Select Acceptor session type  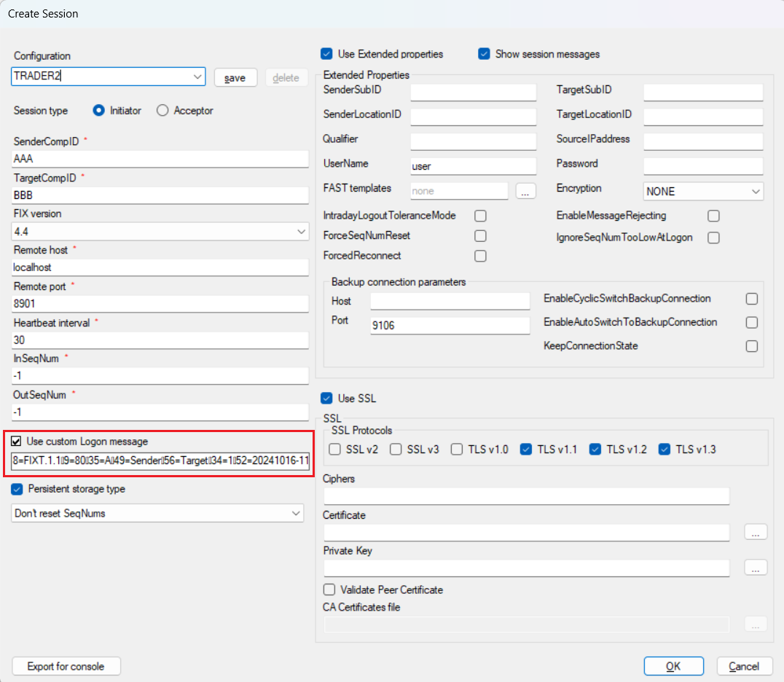[x=162, y=111]
